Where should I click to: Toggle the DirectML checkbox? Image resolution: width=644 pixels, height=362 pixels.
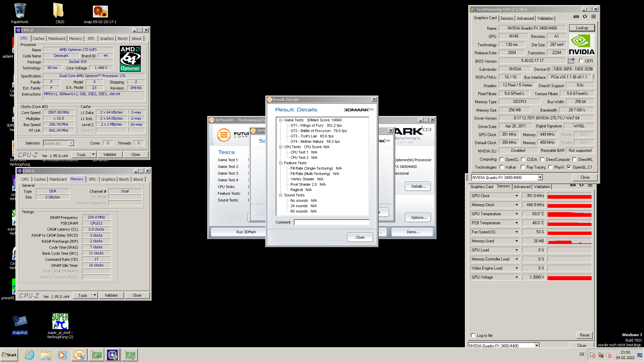[x=574, y=160]
